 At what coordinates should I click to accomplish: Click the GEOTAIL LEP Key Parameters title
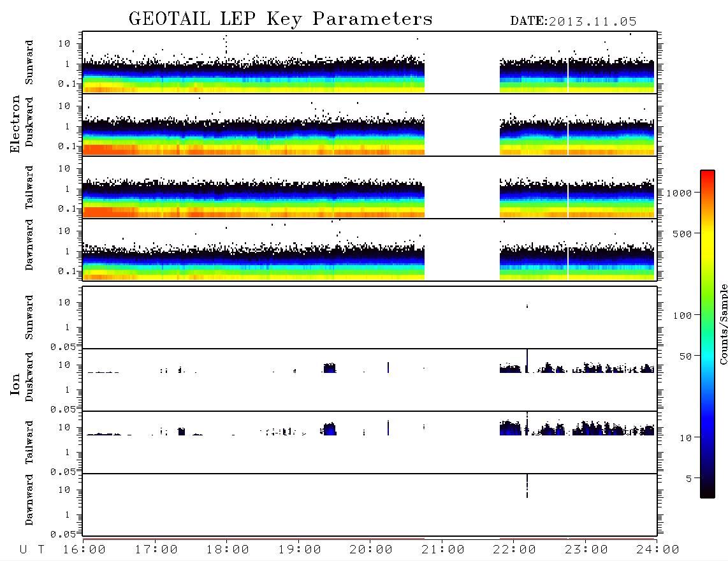(280, 19)
